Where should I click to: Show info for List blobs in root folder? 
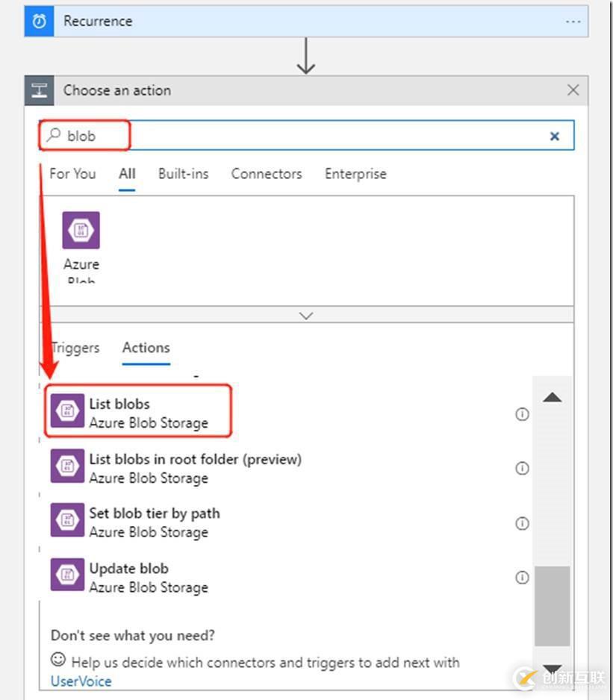[x=522, y=469]
